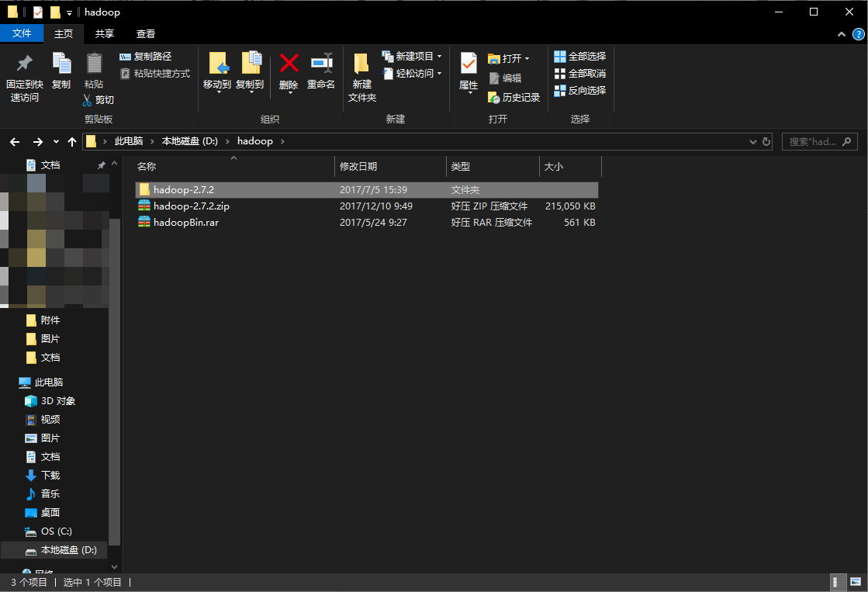Viewport: 868px width, 592px height.
Task: Open the Open (打开) button dropdown
Action: [527, 59]
